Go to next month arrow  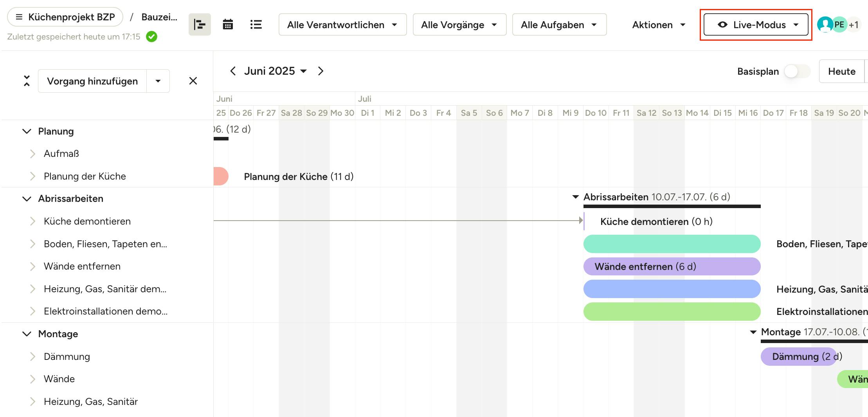point(321,71)
